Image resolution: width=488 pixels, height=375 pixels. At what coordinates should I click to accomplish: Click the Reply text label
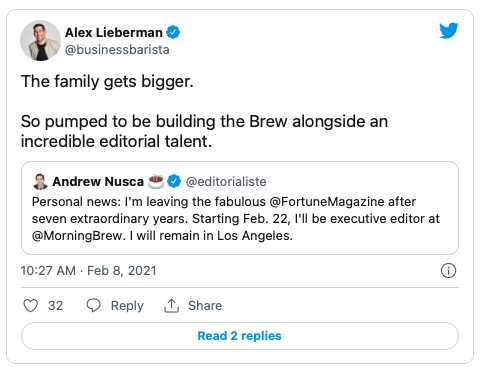pyautogui.click(x=127, y=305)
